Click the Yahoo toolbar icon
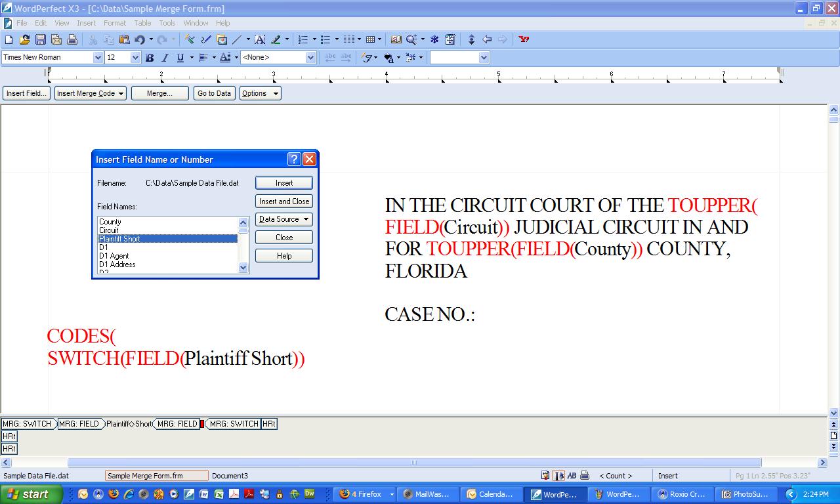The width and height of the screenshot is (840, 504). [524, 39]
